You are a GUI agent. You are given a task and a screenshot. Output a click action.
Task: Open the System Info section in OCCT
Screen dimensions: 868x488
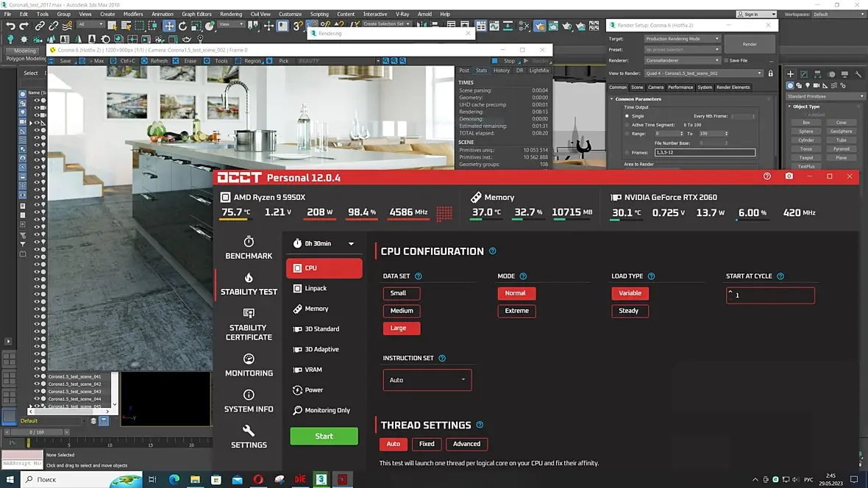249,401
